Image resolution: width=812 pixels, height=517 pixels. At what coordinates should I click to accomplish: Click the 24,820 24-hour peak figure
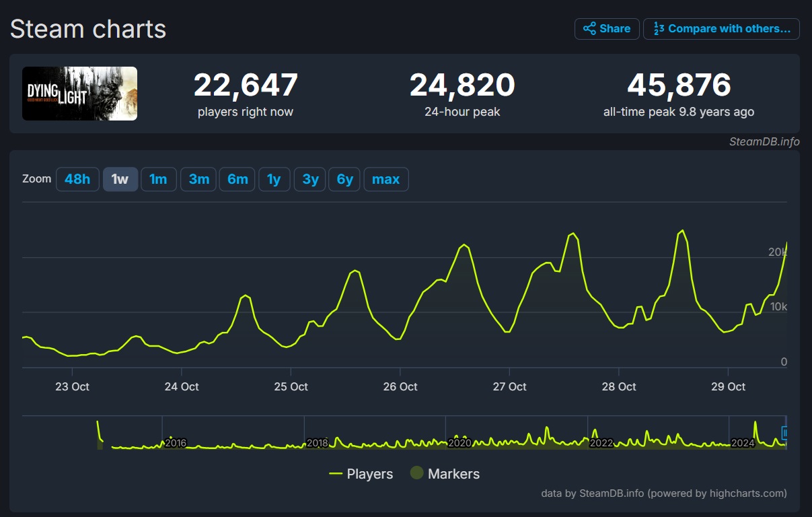point(462,85)
